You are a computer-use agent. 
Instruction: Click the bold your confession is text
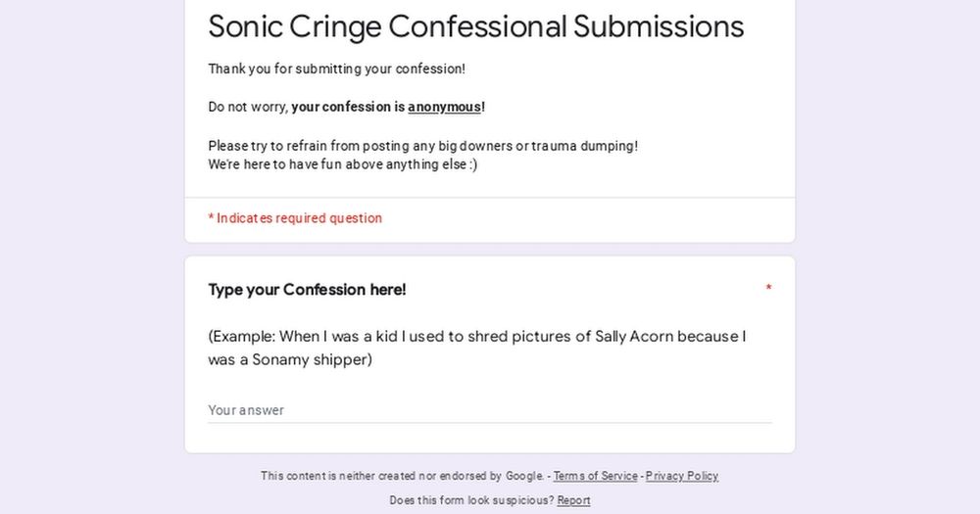tap(348, 107)
